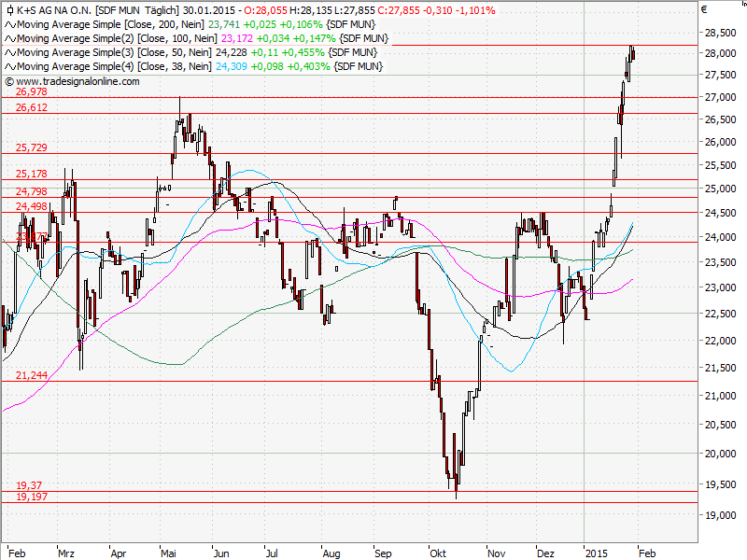This screenshot has height=560, width=747.
Task: Click the 25,729 horizontal line label
Action: pos(32,148)
